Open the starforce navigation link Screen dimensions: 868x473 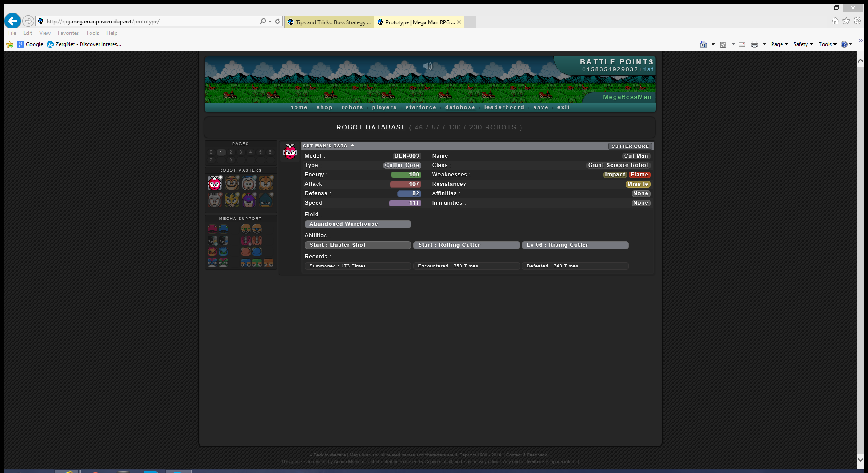[421, 107]
